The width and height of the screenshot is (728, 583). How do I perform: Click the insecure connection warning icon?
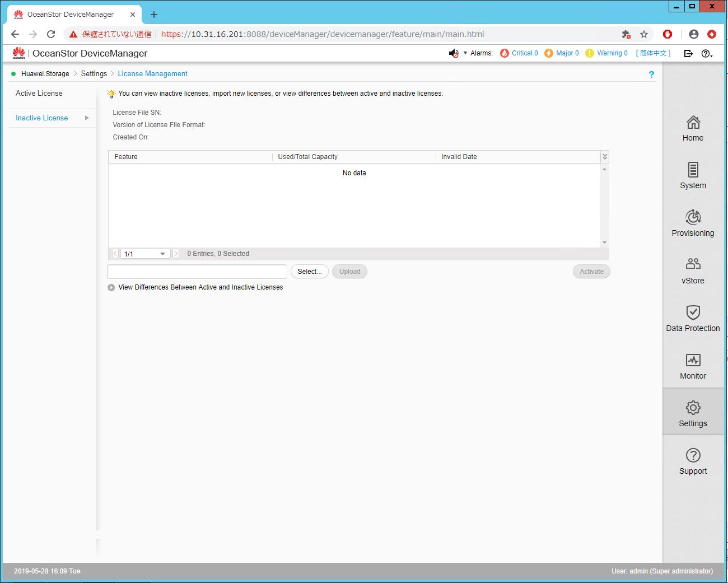click(x=73, y=34)
